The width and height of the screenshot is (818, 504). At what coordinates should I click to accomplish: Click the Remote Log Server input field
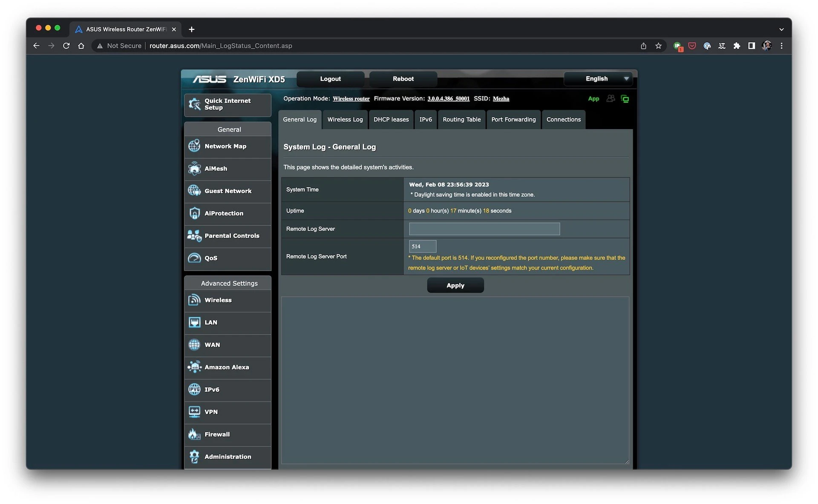tap(484, 229)
